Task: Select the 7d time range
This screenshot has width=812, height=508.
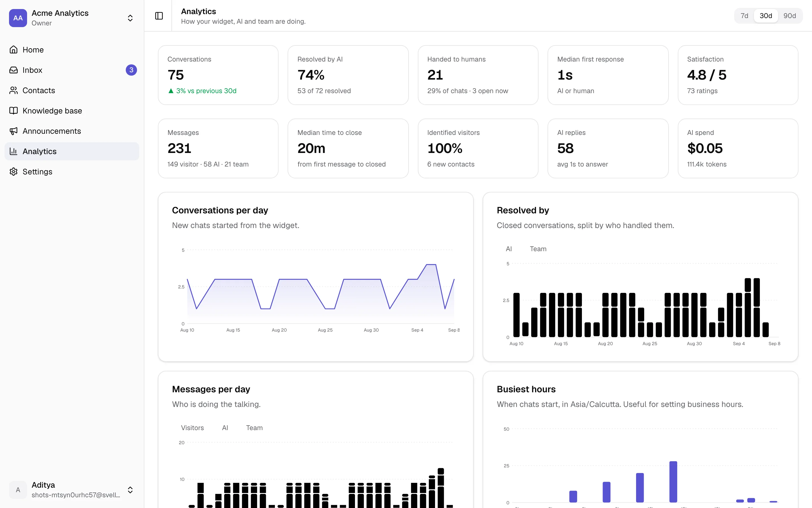Action: point(744,16)
